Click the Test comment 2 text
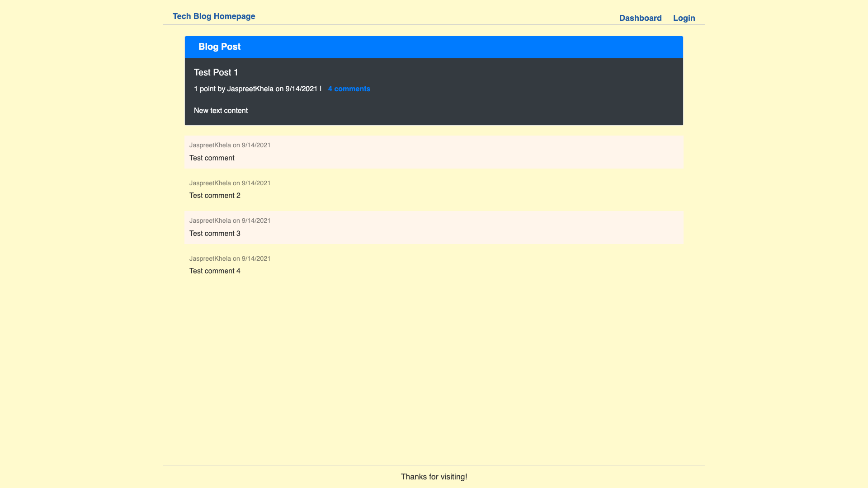The width and height of the screenshot is (868, 488). pyautogui.click(x=215, y=195)
